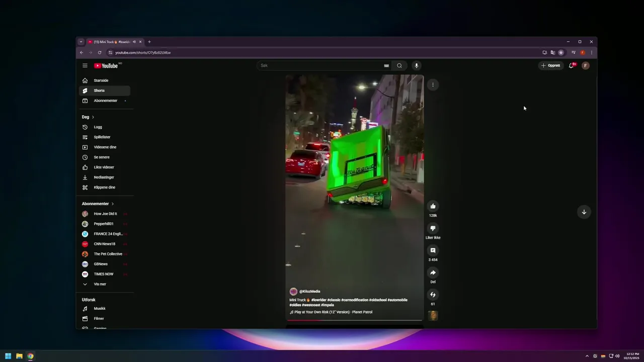Close the Mini Truck tab
The height and width of the screenshot is (362, 644).
[x=140, y=42]
